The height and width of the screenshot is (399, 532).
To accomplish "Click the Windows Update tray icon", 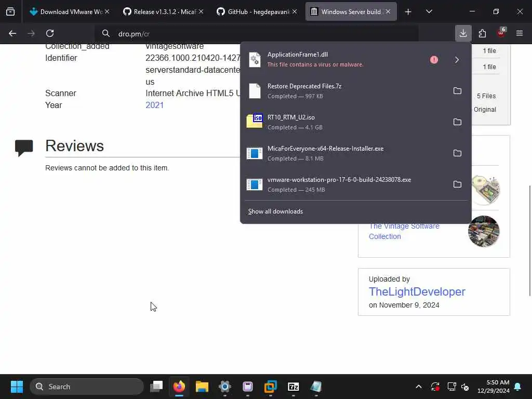I will [x=435, y=387].
